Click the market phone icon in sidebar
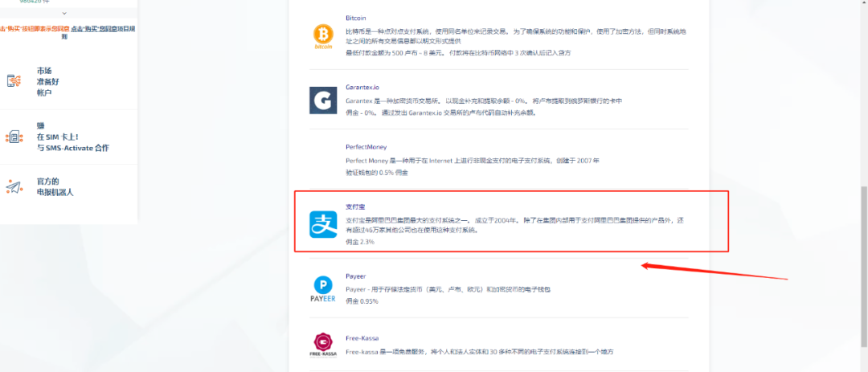 point(14,81)
